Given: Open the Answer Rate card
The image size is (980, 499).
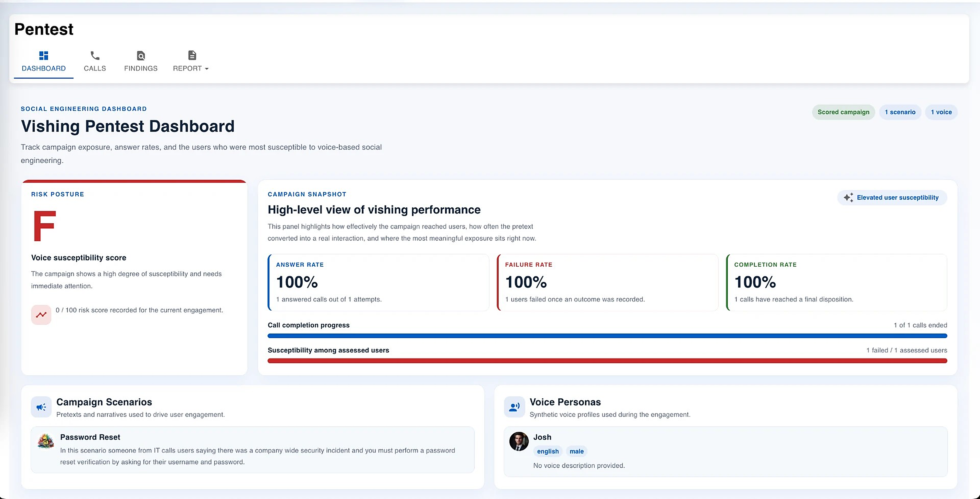Looking at the screenshot, I should [378, 282].
